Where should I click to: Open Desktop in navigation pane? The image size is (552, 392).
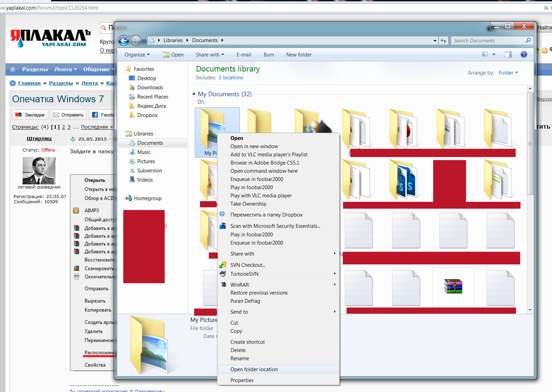coord(147,78)
